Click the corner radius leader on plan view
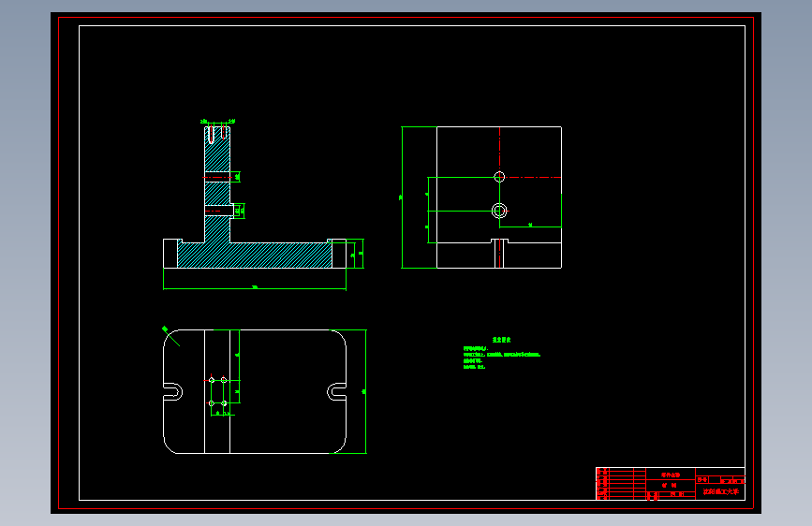This screenshot has width=812, height=526. click(171, 337)
